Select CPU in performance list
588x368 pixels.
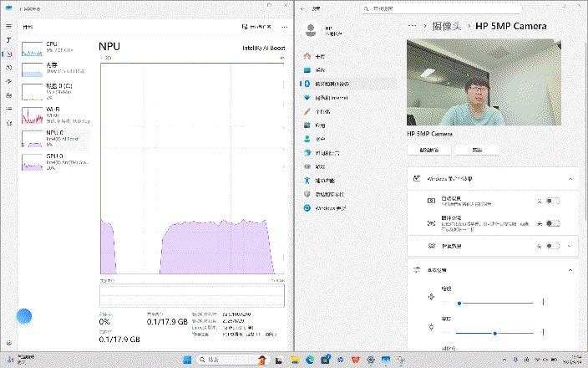click(x=55, y=48)
